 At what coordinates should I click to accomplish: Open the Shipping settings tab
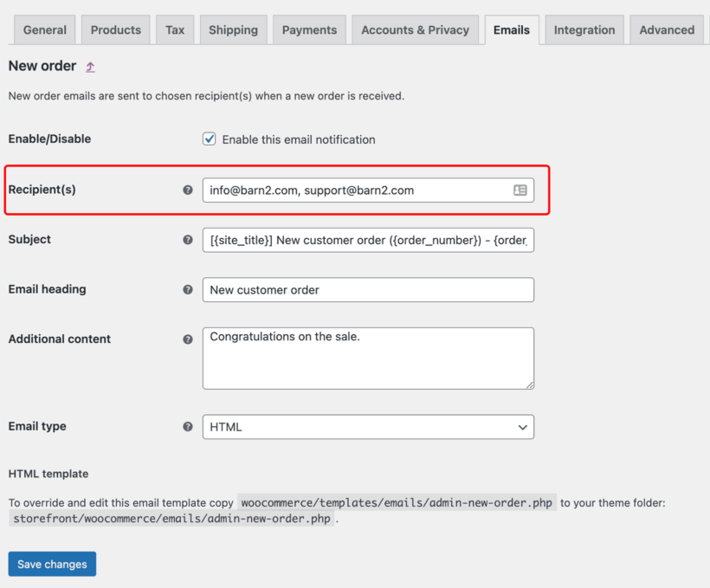point(233,29)
